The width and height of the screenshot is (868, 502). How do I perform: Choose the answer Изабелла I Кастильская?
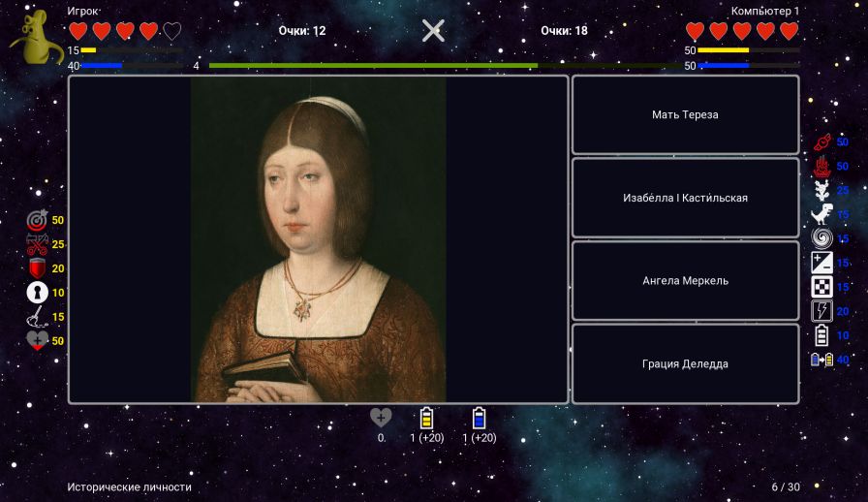(685, 198)
